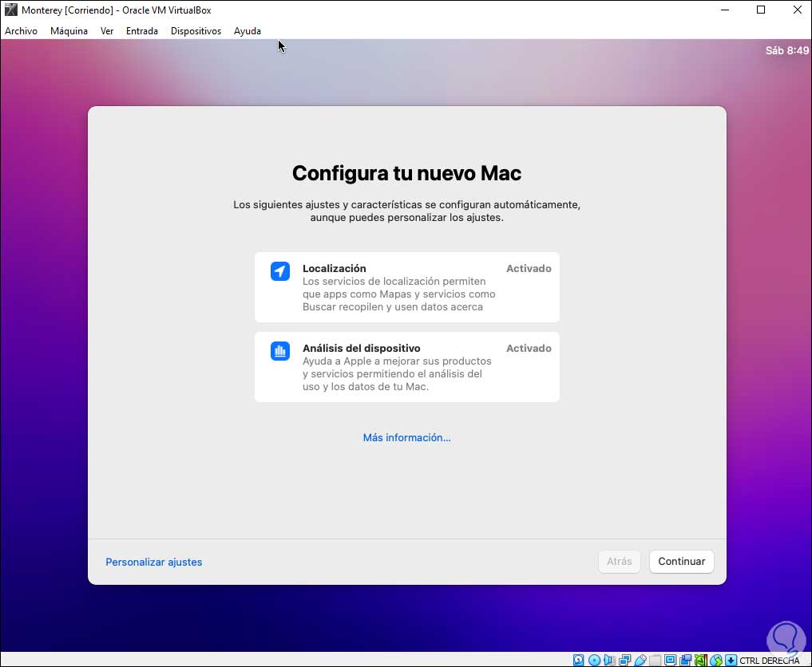Click the Sáb 8:49 clock
The image size is (812, 667).
(786, 51)
